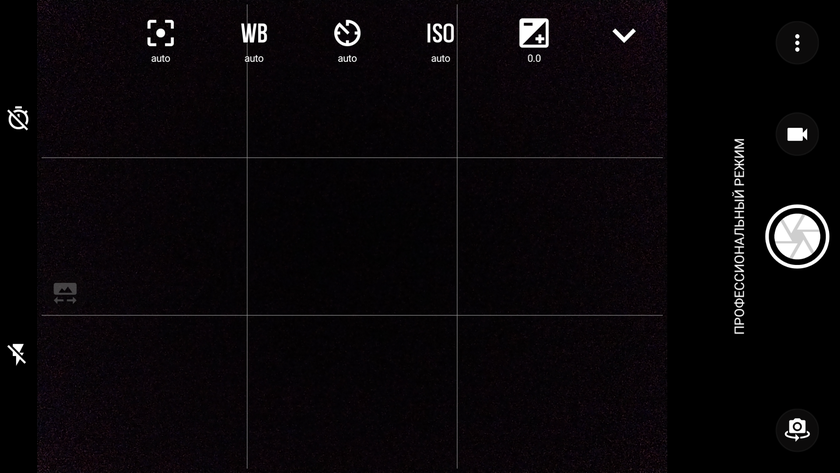Tap the 0.0 exposure compensation value
This screenshot has height=473, width=840.
[534, 58]
